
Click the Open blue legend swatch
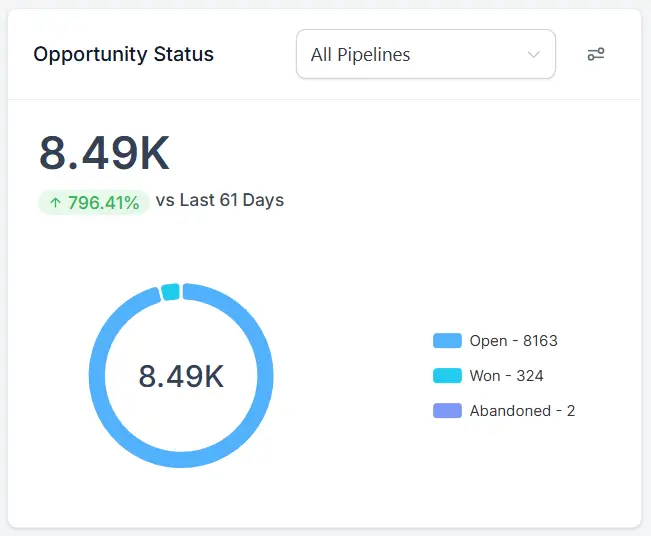[447, 340]
